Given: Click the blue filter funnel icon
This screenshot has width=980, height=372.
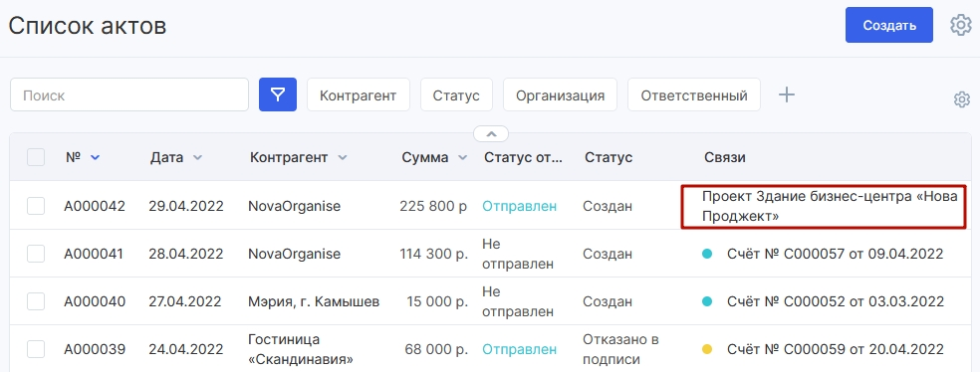Looking at the screenshot, I should coord(278,94).
